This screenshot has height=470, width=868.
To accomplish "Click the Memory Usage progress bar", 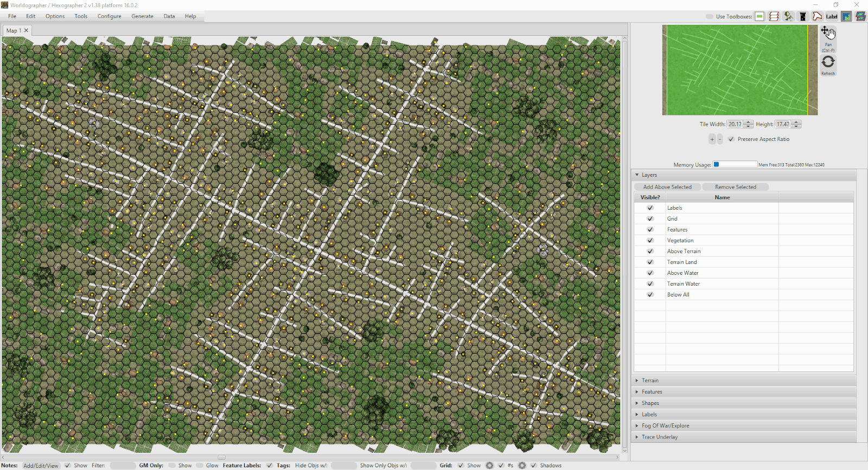I will point(735,164).
